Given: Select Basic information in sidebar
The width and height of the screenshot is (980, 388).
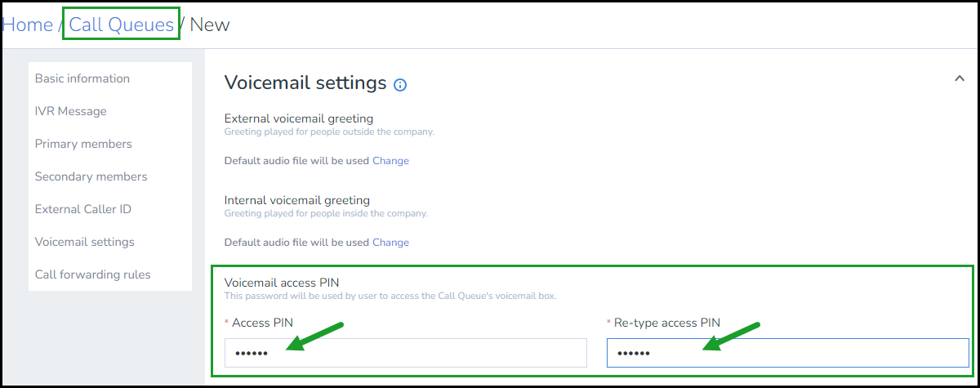Looking at the screenshot, I should (x=82, y=78).
